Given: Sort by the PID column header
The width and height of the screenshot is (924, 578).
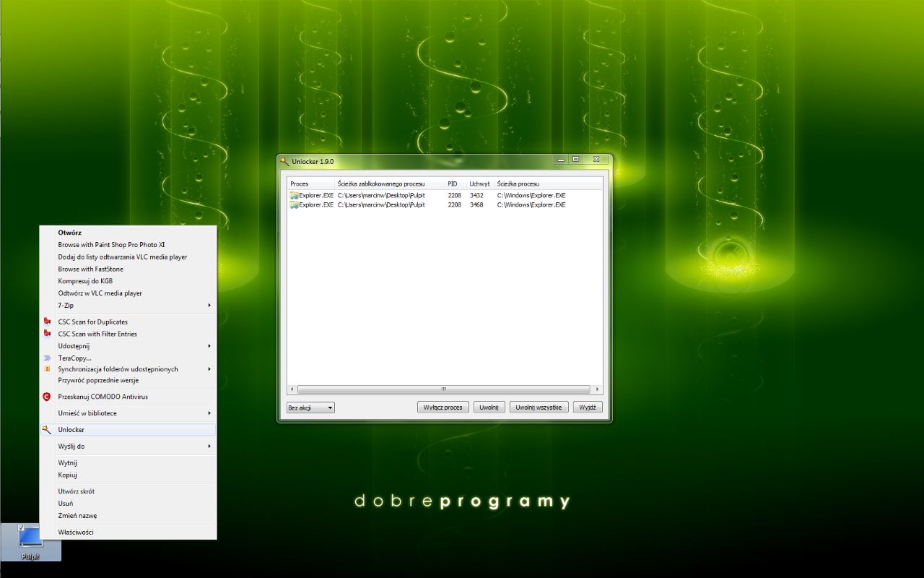Looking at the screenshot, I should [x=456, y=184].
